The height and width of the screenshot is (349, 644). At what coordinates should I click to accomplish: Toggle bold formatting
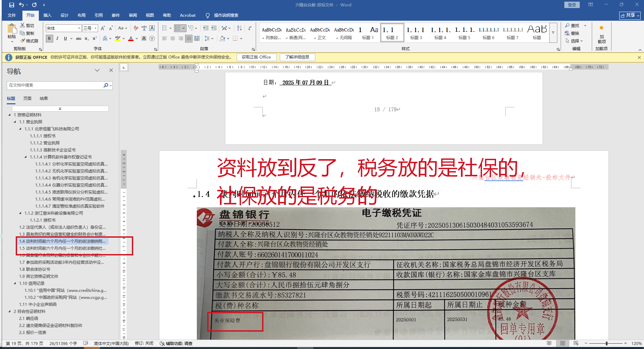(x=50, y=38)
